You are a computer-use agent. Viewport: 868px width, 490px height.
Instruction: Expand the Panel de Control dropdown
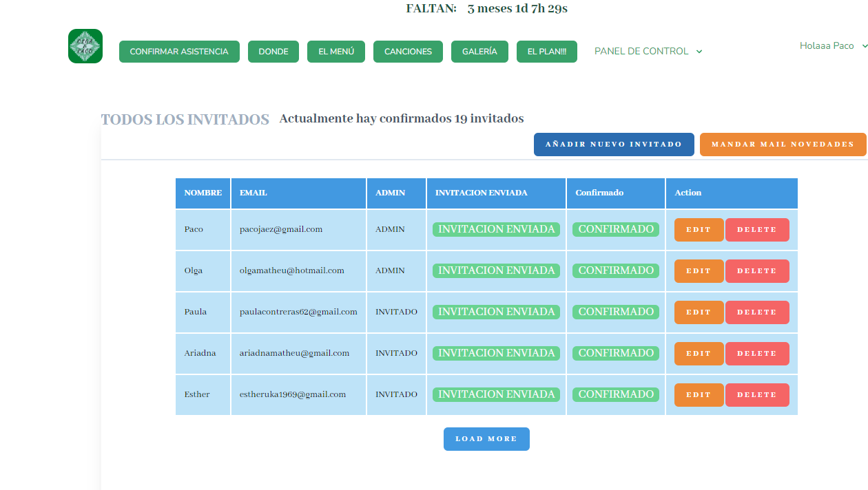coord(648,52)
